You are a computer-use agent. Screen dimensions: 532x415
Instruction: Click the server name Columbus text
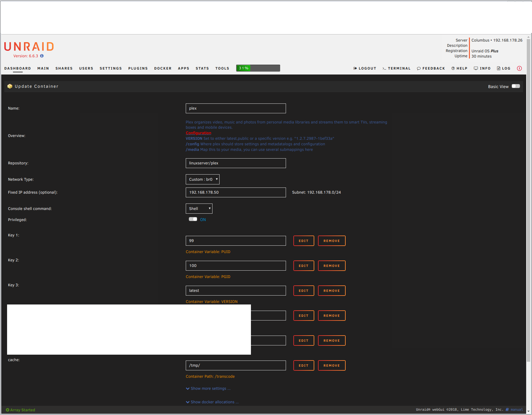point(480,40)
